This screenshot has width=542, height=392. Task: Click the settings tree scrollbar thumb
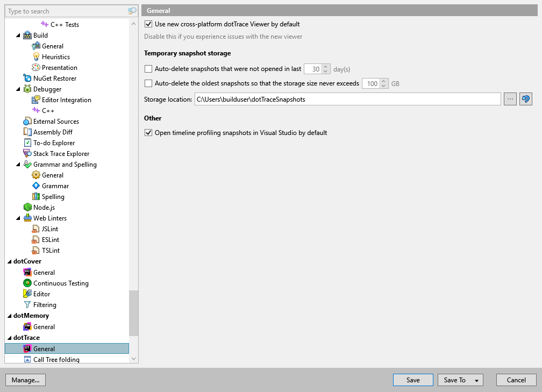tap(133, 313)
